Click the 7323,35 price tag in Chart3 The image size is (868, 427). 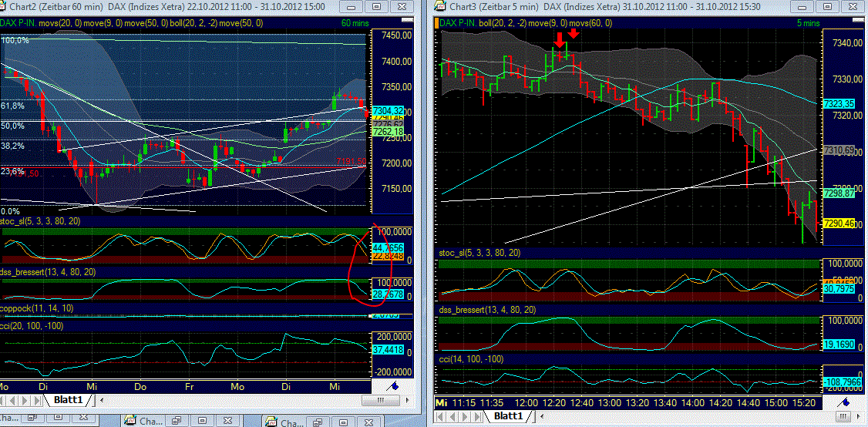(x=839, y=103)
